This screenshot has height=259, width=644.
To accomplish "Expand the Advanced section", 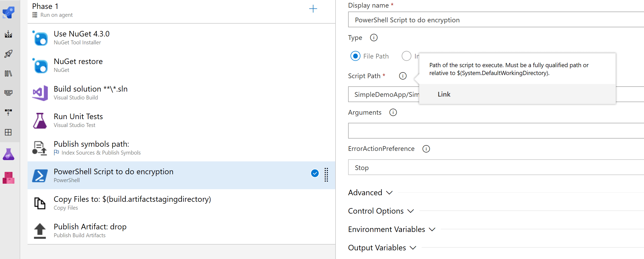I will pos(370,193).
